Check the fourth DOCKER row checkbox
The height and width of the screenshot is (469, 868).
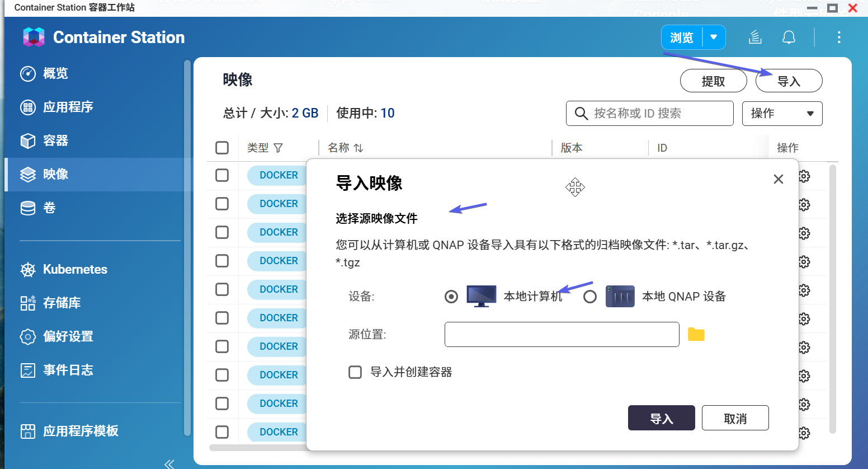(222, 261)
